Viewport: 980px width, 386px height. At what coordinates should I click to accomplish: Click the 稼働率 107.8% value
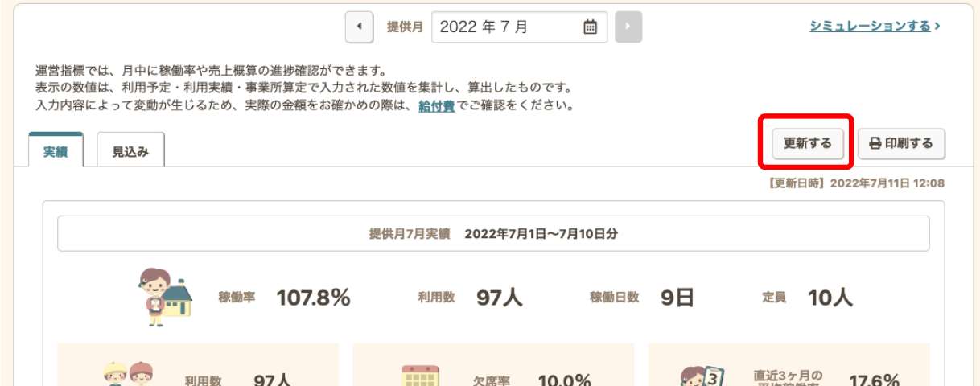pyautogui.click(x=313, y=298)
